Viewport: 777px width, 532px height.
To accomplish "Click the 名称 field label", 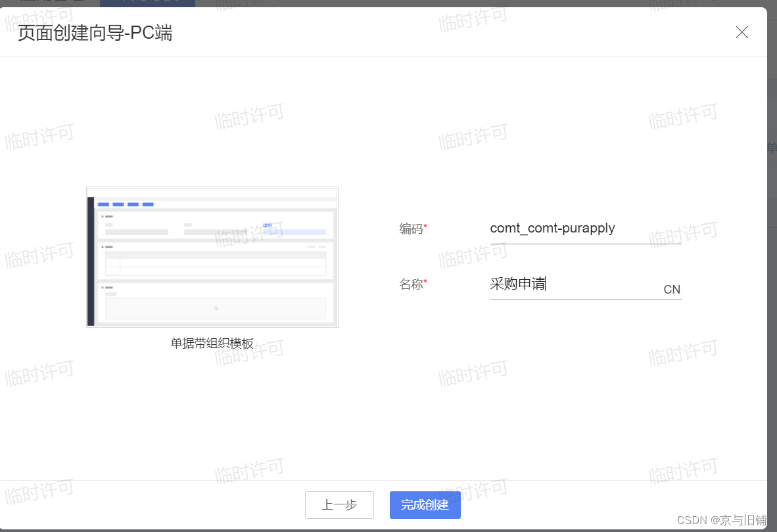I will 413,284.
